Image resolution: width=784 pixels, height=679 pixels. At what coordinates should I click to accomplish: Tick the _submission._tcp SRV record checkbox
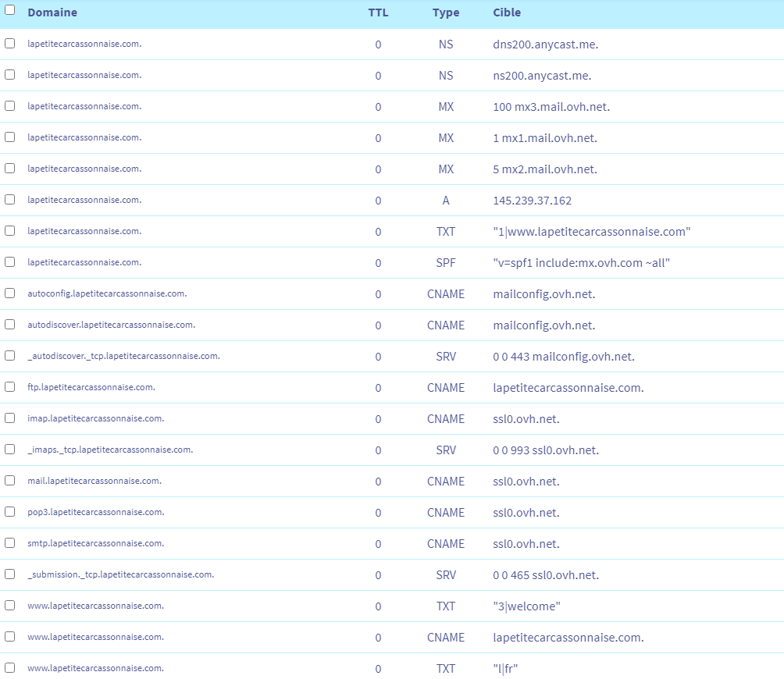point(9,574)
